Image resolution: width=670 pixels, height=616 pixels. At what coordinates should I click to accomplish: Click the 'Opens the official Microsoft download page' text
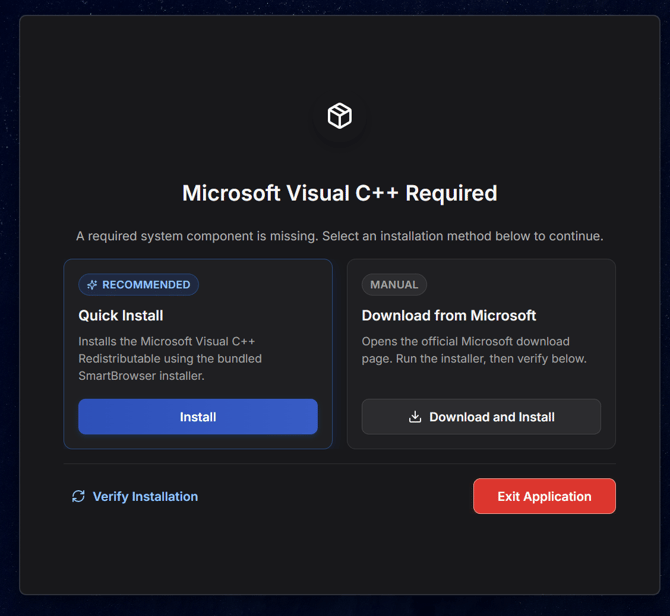pos(474,350)
